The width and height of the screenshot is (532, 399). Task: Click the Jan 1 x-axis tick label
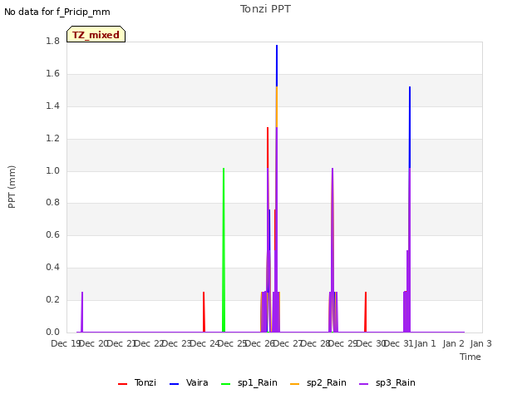tap(425, 343)
